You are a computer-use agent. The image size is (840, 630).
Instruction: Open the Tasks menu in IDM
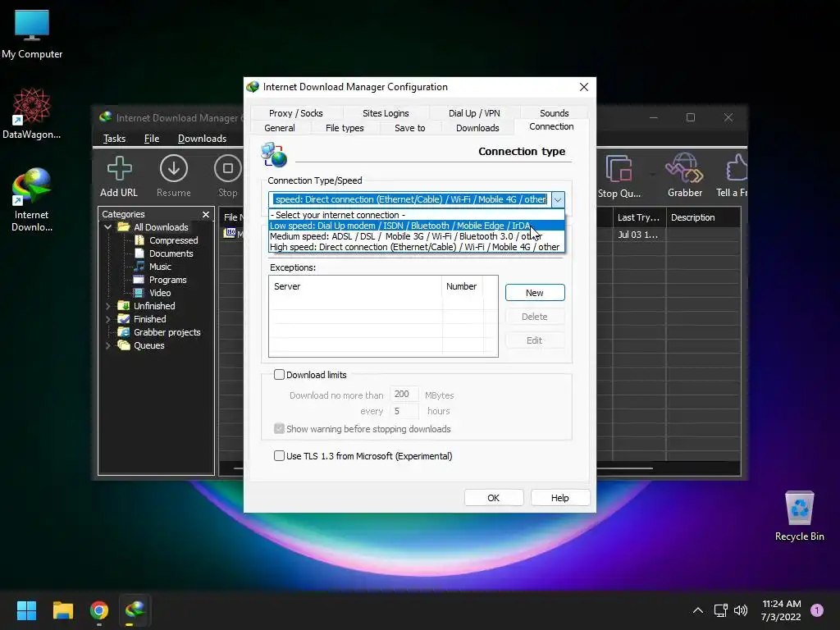click(114, 139)
